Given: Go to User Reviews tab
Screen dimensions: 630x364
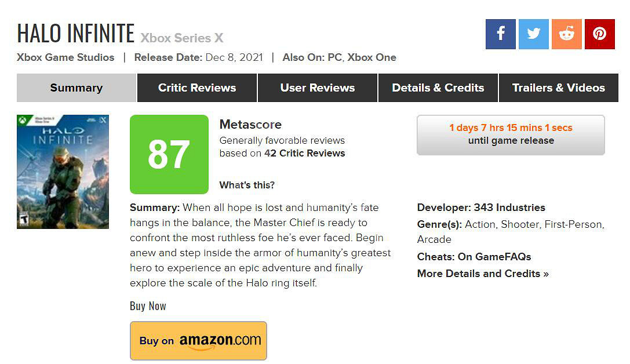Looking at the screenshot, I should 317,88.
